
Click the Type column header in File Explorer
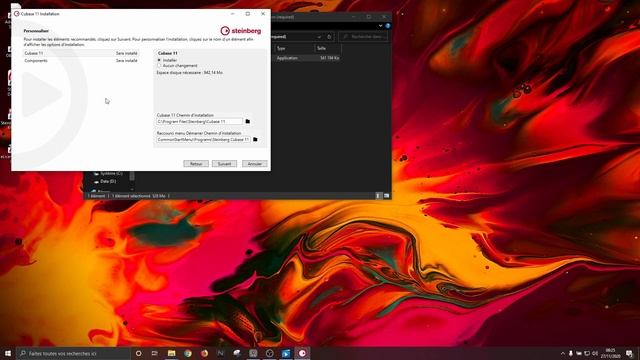(294, 48)
